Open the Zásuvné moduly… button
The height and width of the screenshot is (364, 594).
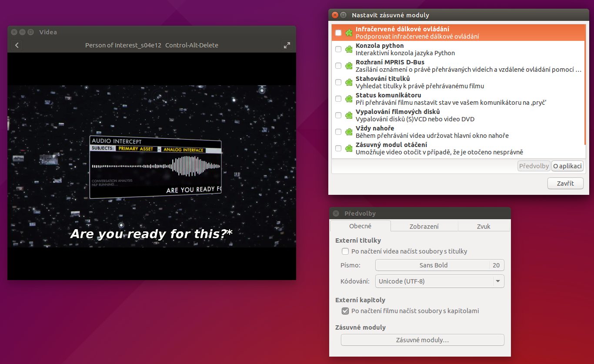click(422, 340)
